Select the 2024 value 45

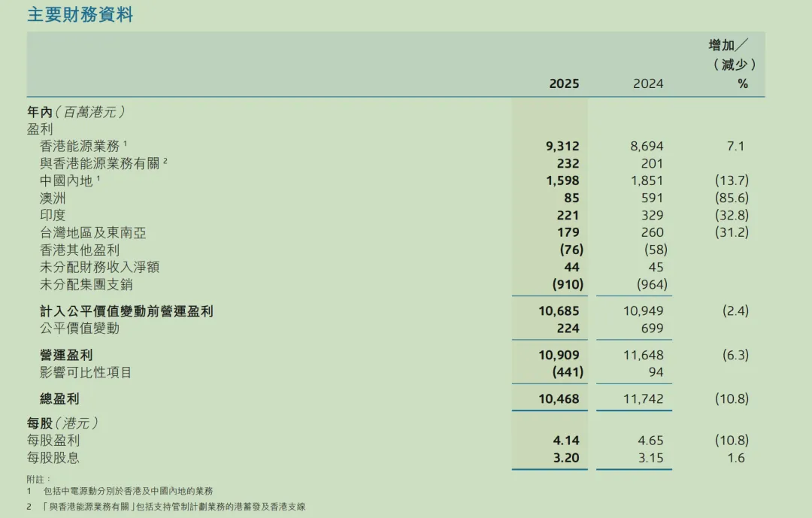point(656,268)
